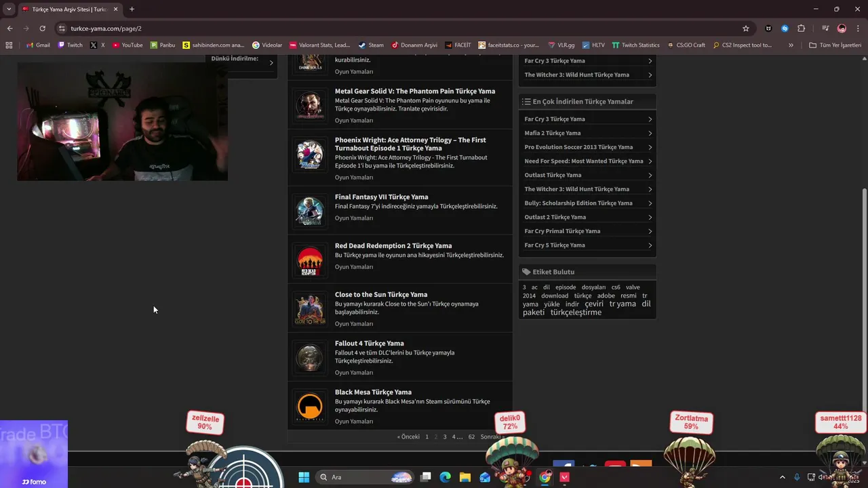
Task: Open Fallout 4 Türkçe Yama title
Action: (x=369, y=343)
